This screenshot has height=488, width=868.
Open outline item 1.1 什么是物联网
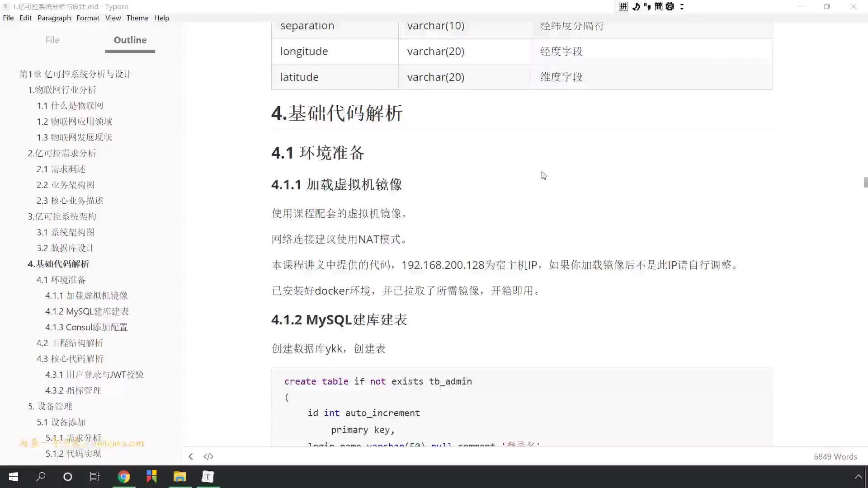[x=70, y=106]
